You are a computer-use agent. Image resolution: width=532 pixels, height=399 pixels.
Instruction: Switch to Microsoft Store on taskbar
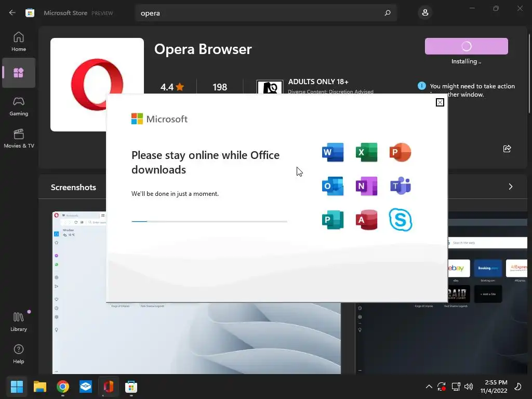pos(131,387)
